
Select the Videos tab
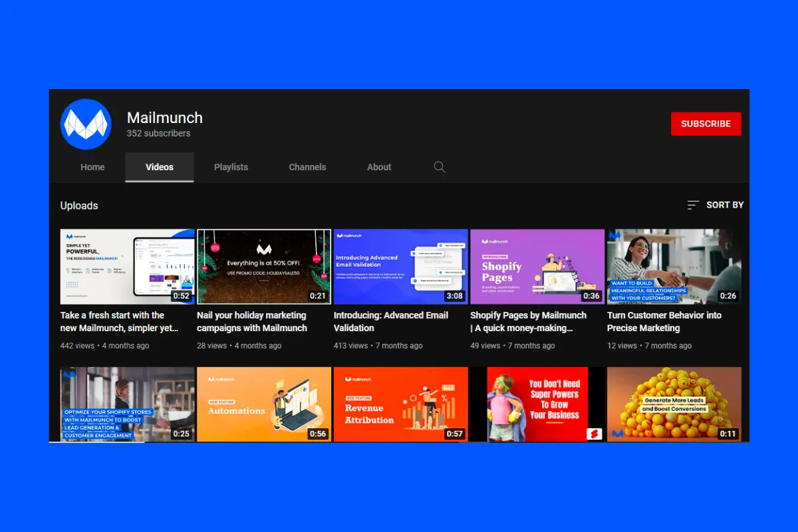tap(160, 167)
